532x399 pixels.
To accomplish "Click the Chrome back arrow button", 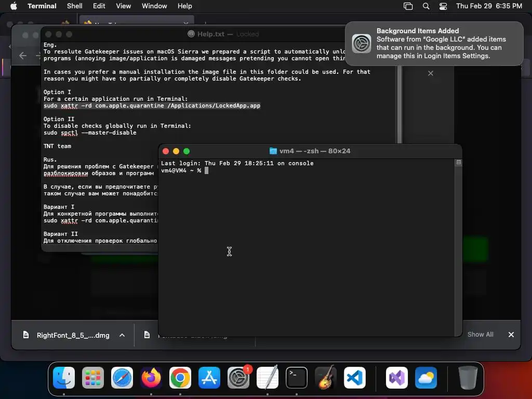I will 23,56.
